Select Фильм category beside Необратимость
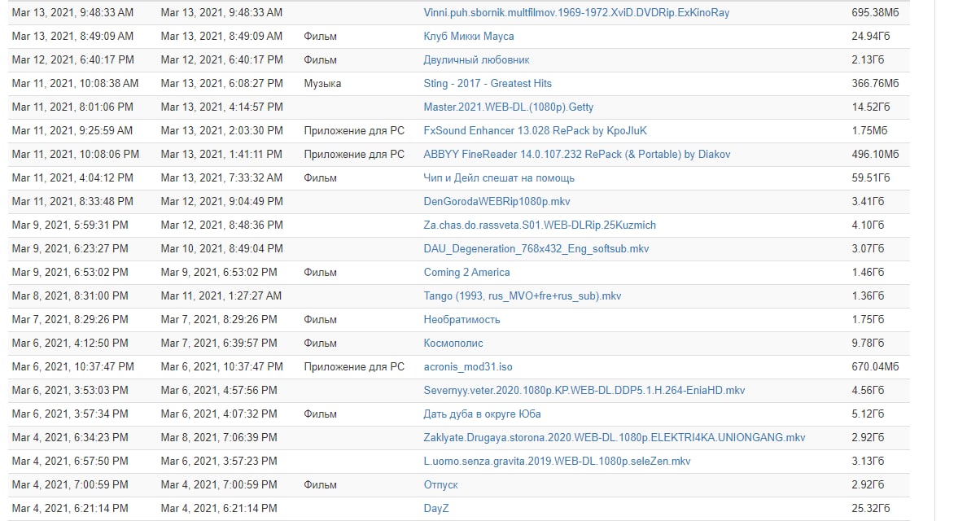Screen dimensions: 980x521 (x=320, y=320)
